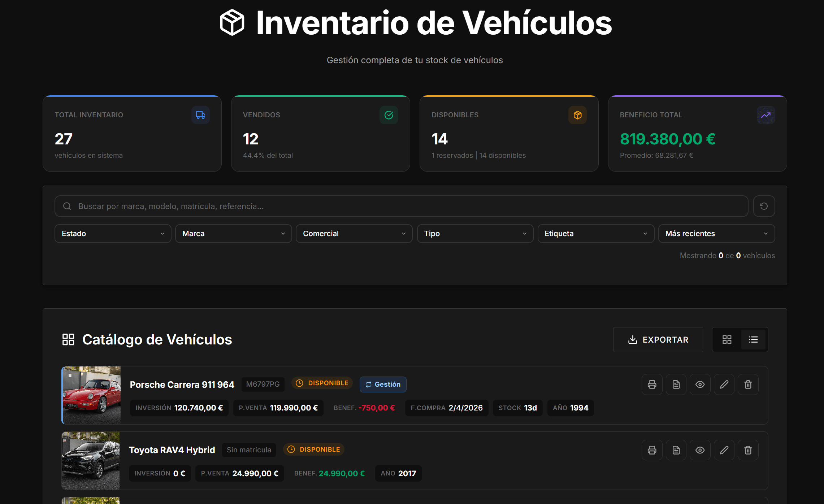The width and height of the screenshot is (824, 504).
Task: Click the EXPORTAR button
Action: [658, 339]
